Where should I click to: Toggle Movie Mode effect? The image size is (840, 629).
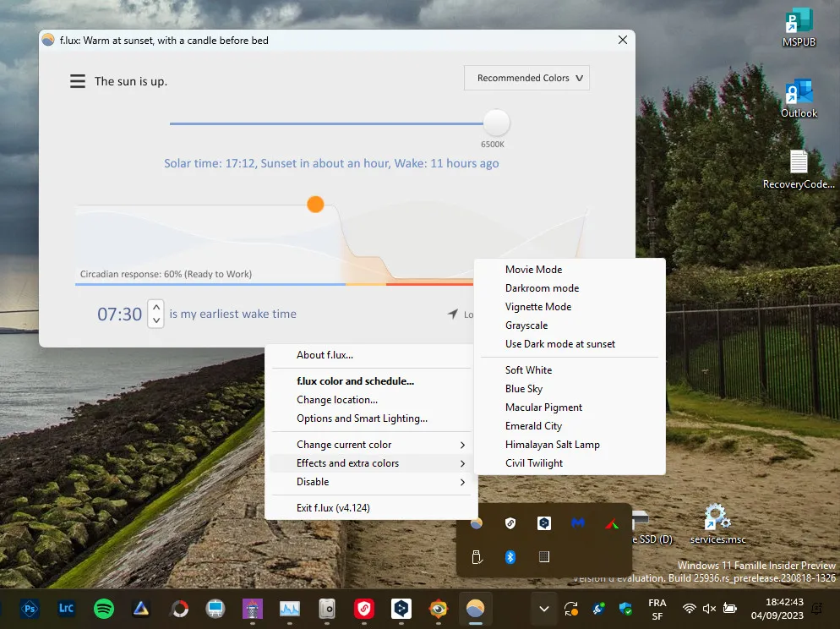coord(570,270)
